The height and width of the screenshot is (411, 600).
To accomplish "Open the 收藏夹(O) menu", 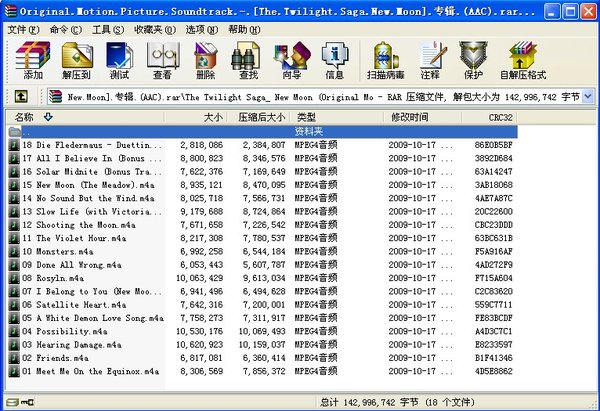I will coord(155,29).
